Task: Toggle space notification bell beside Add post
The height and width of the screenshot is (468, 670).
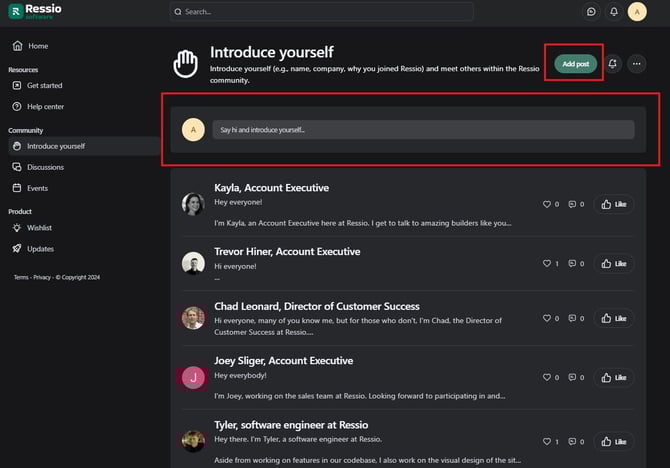Action: click(612, 64)
